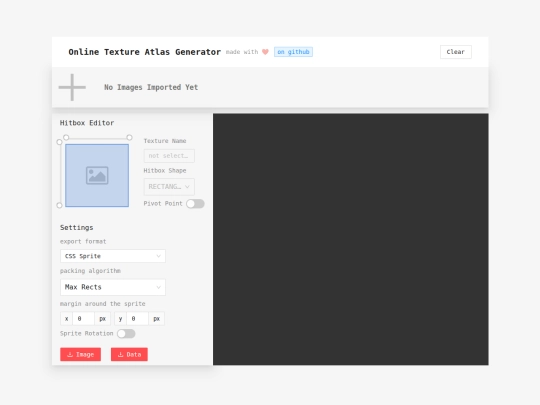Click the plus icon to import images
Viewport: 540px width, 405px height.
click(72, 87)
